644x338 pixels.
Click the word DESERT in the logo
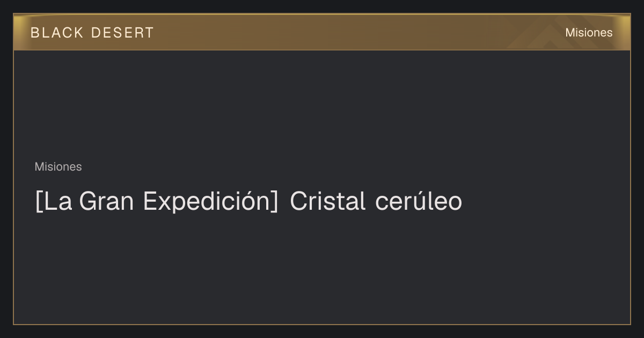point(122,33)
